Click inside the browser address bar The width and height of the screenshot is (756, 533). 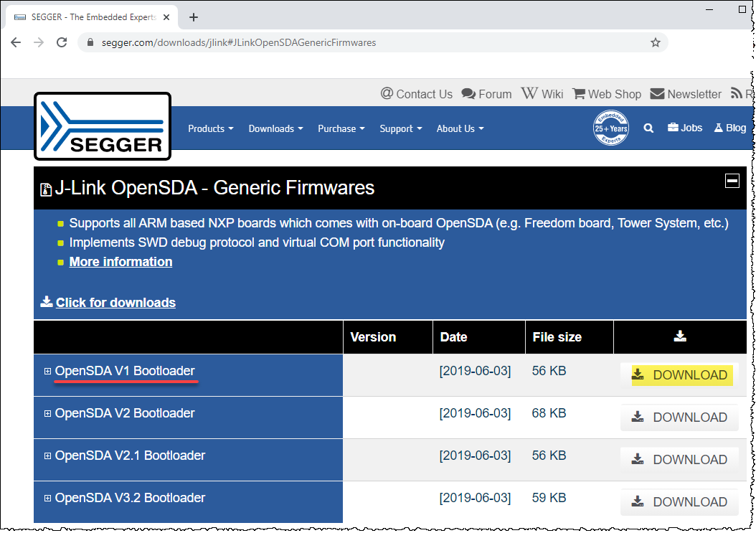tap(287, 42)
